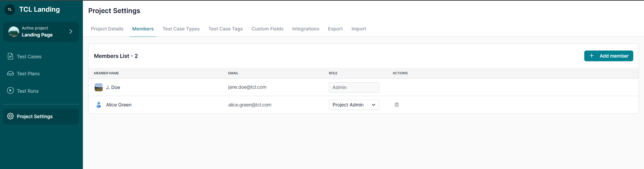644x169 pixels.
Task: Open Test Cases in the sidebar
Action: click(x=41, y=57)
